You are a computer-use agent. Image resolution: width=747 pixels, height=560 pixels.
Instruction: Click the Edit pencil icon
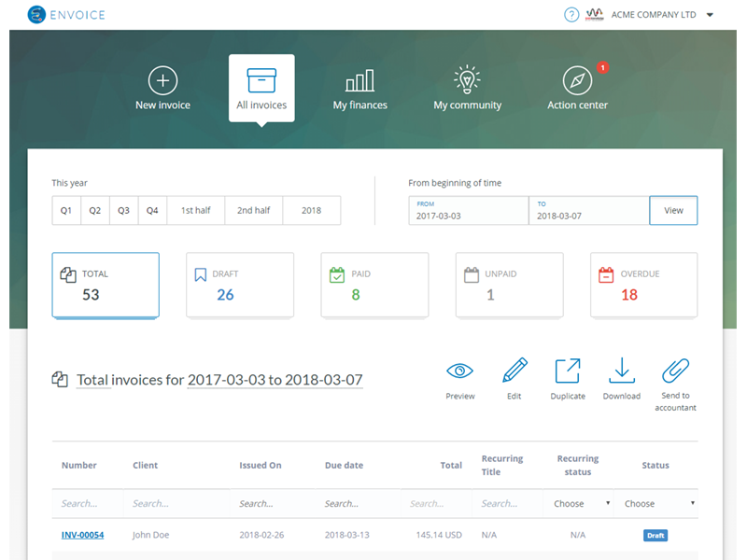coord(514,371)
